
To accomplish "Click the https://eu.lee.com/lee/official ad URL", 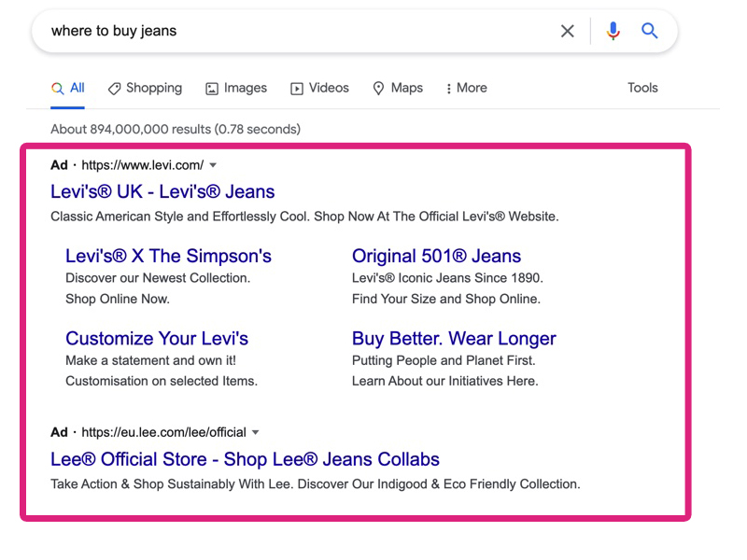I will [164, 432].
